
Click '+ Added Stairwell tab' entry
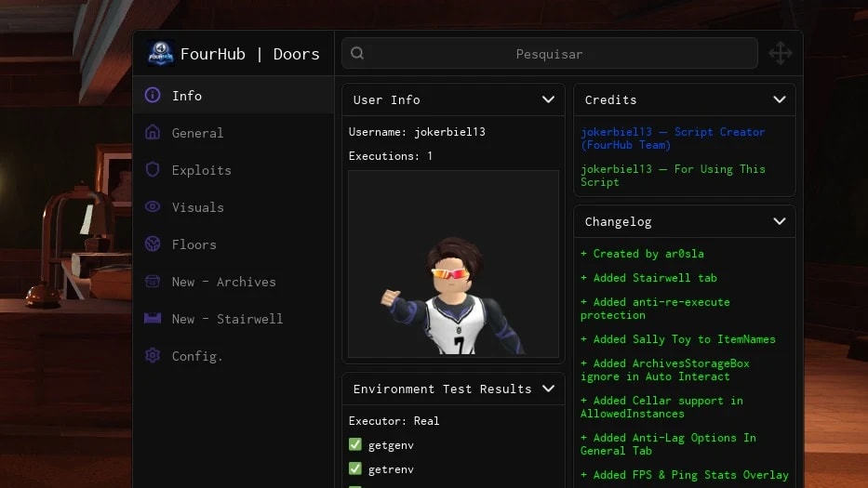tap(648, 278)
